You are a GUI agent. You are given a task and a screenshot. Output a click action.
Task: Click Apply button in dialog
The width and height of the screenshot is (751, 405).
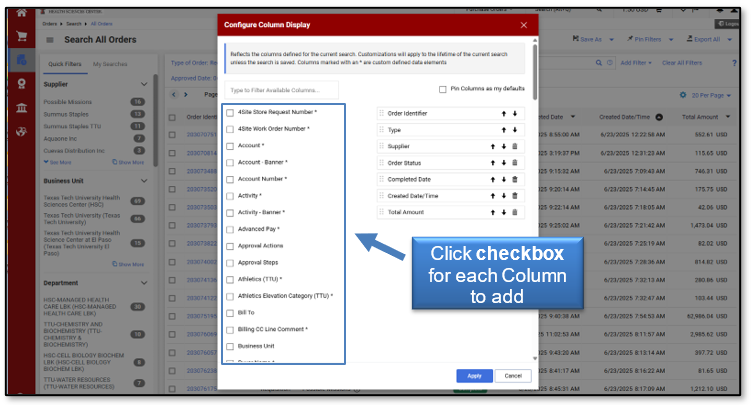point(474,376)
